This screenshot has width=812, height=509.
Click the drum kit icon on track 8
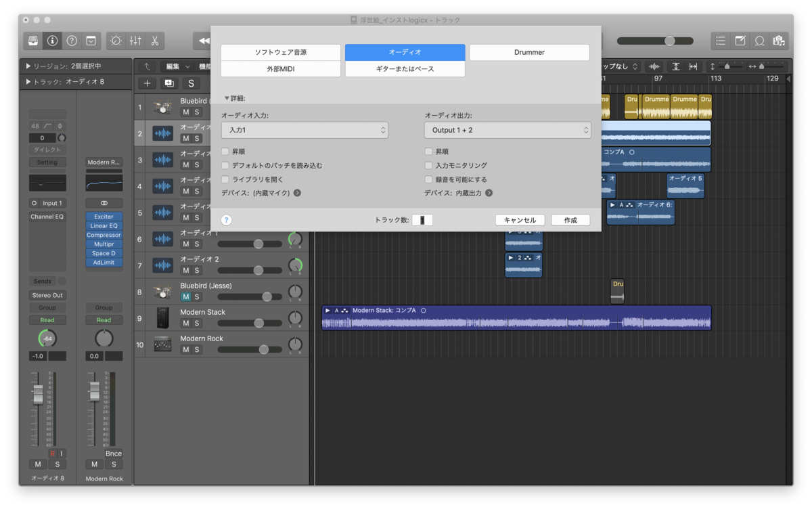pyautogui.click(x=162, y=292)
